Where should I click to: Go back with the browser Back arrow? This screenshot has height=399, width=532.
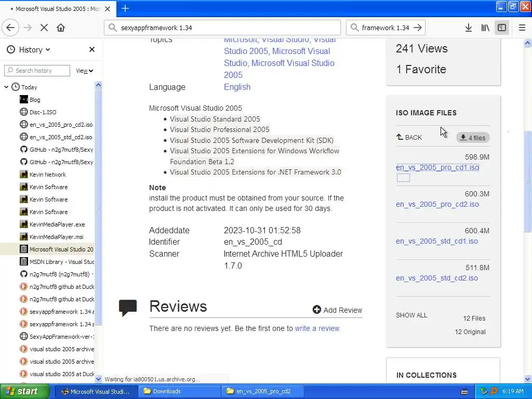point(10,28)
